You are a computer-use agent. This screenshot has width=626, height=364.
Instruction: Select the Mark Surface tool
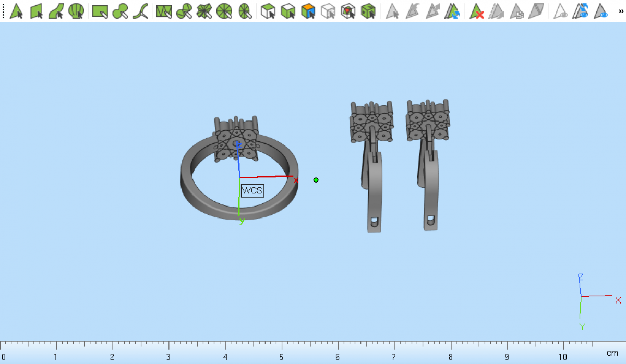coord(56,11)
